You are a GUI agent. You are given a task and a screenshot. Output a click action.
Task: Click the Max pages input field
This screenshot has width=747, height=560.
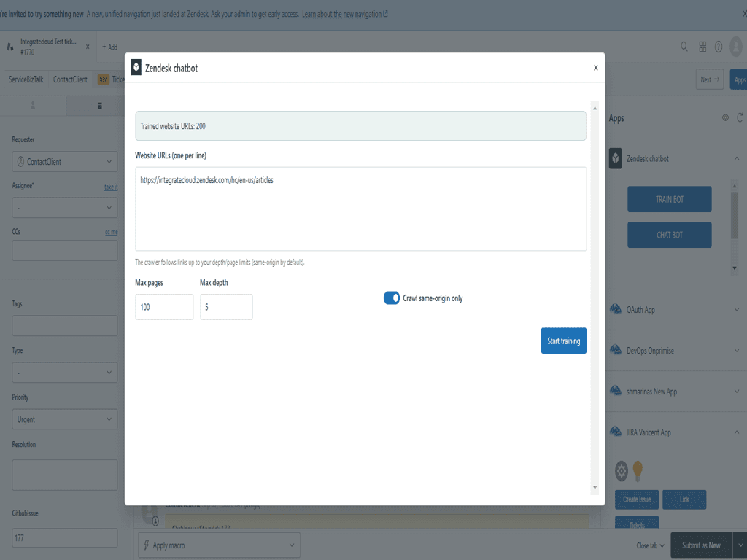[x=164, y=307]
